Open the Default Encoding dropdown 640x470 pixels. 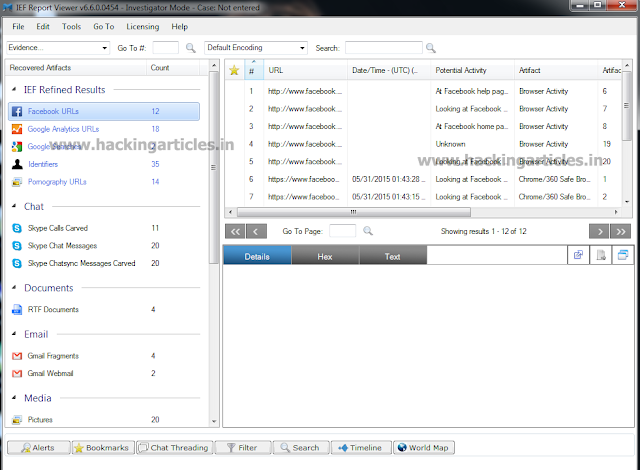[256, 48]
